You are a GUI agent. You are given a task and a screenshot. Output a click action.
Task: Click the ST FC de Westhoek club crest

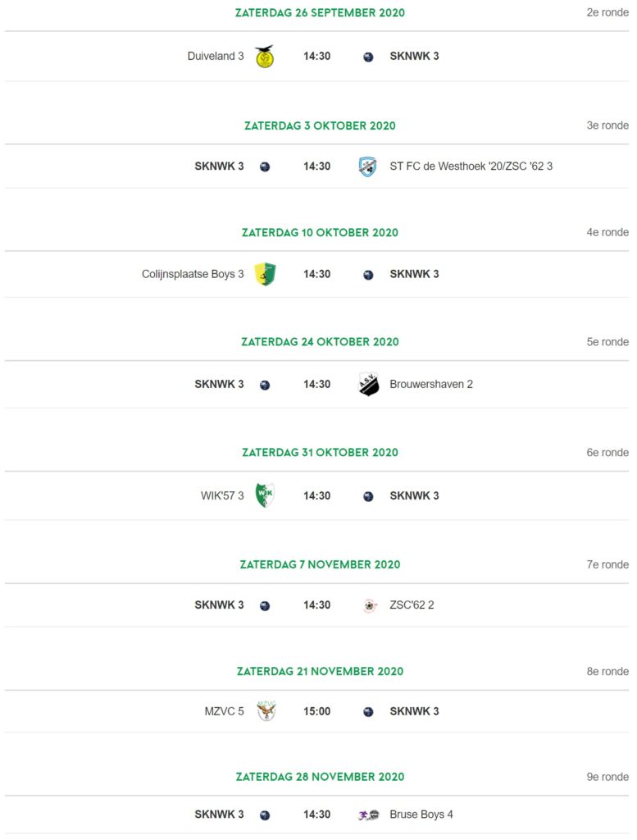coord(368,167)
